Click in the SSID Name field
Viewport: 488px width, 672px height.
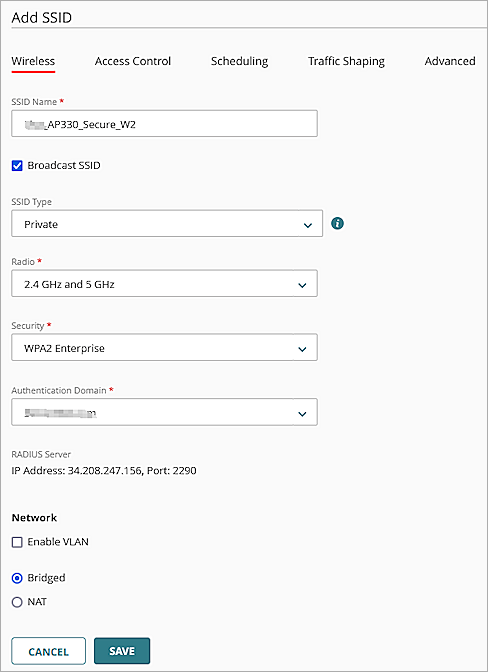pyautogui.click(x=165, y=124)
